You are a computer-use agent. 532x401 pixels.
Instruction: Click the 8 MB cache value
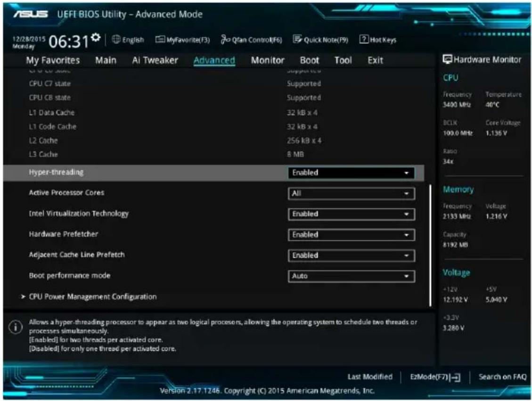click(295, 155)
